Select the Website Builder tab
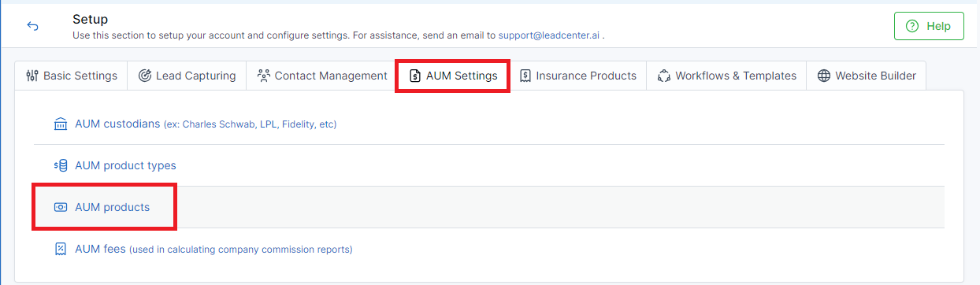 [866, 76]
